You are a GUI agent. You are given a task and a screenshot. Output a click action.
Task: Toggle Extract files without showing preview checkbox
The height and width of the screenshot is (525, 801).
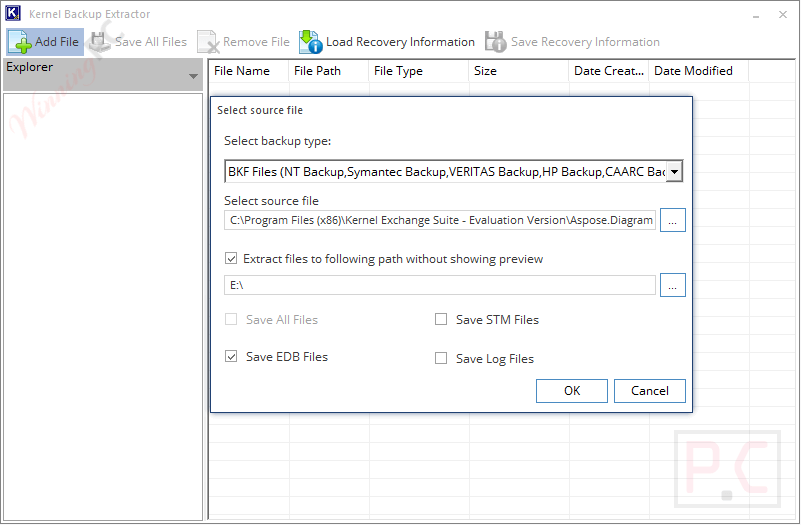[x=231, y=258]
